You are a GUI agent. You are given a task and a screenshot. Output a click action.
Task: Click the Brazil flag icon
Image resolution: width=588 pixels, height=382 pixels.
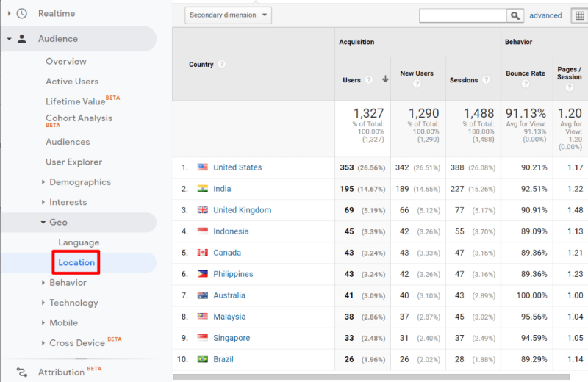(x=203, y=359)
